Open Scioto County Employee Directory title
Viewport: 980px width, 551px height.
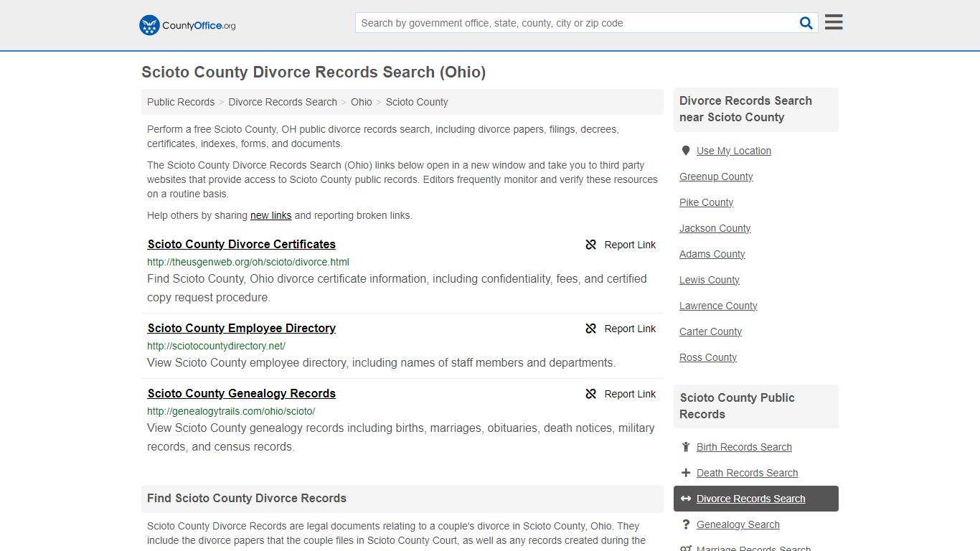coord(242,328)
